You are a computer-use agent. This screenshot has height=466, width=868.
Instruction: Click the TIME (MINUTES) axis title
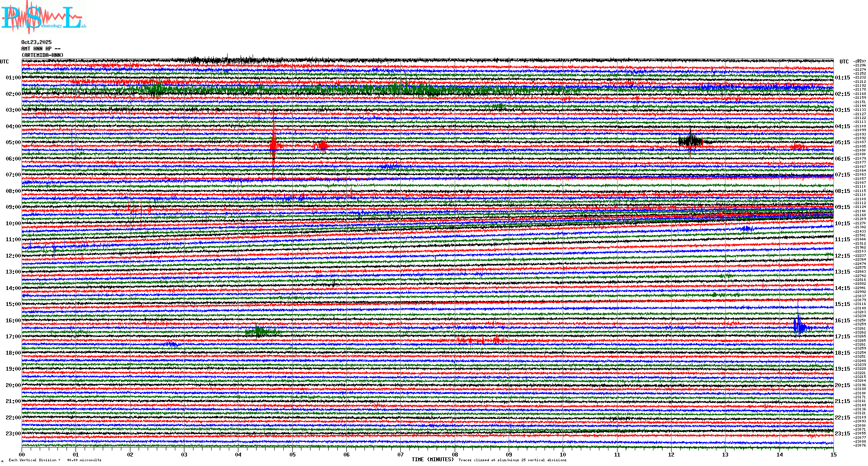[433, 460]
